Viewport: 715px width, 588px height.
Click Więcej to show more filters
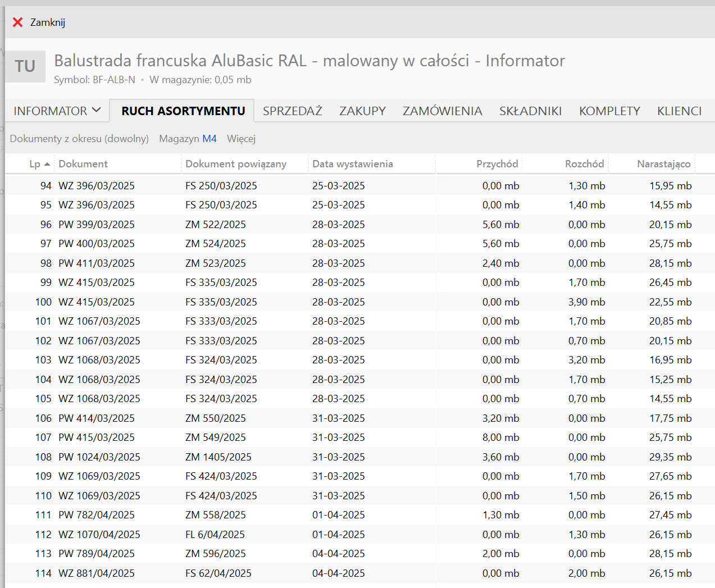coord(241,139)
